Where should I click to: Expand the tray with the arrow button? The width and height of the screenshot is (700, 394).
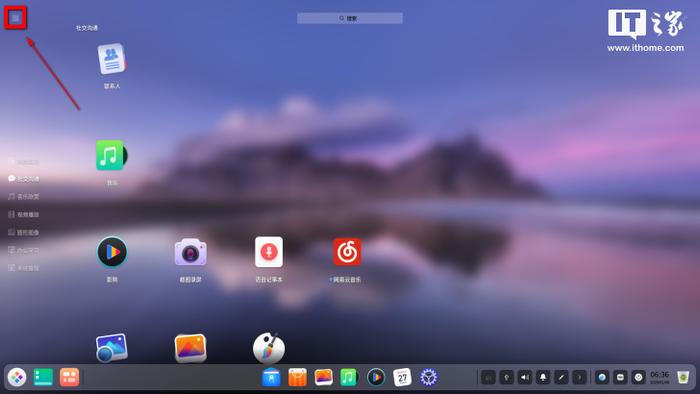tap(579, 377)
